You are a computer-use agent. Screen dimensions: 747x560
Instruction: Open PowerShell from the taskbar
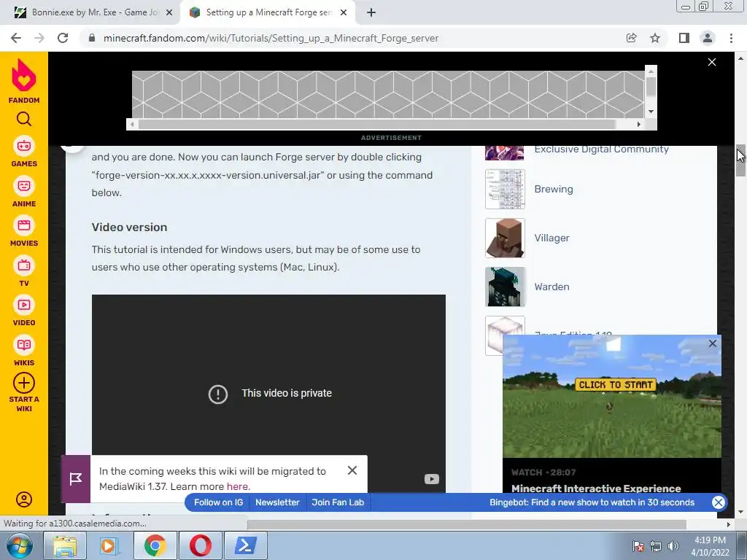[245, 545]
